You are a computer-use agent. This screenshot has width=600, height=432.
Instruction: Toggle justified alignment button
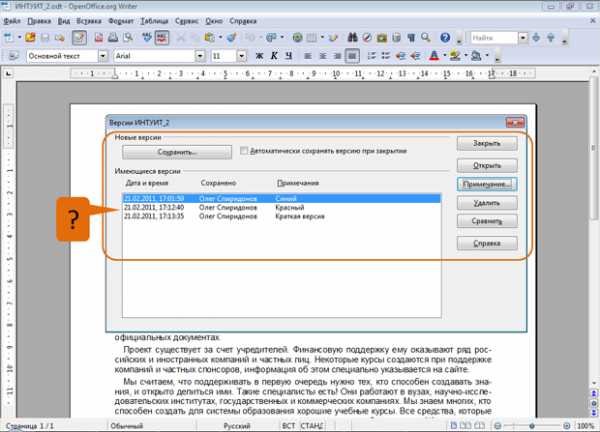(352, 56)
